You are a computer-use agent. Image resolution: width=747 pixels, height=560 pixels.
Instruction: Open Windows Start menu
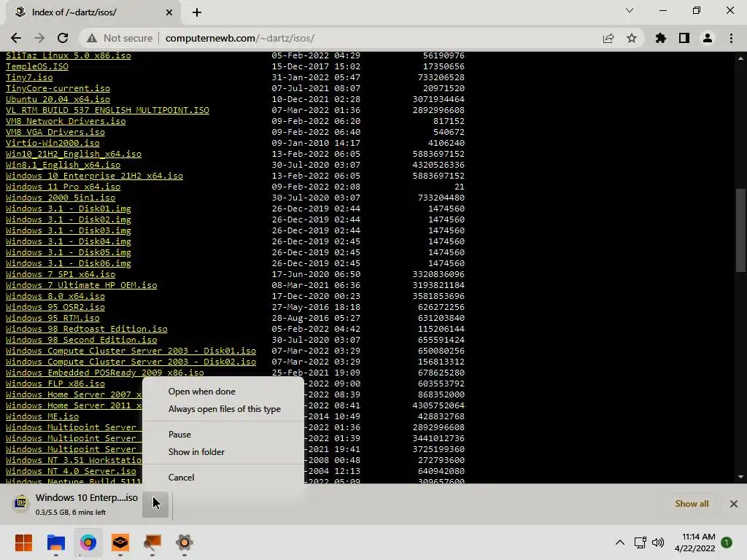23,542
